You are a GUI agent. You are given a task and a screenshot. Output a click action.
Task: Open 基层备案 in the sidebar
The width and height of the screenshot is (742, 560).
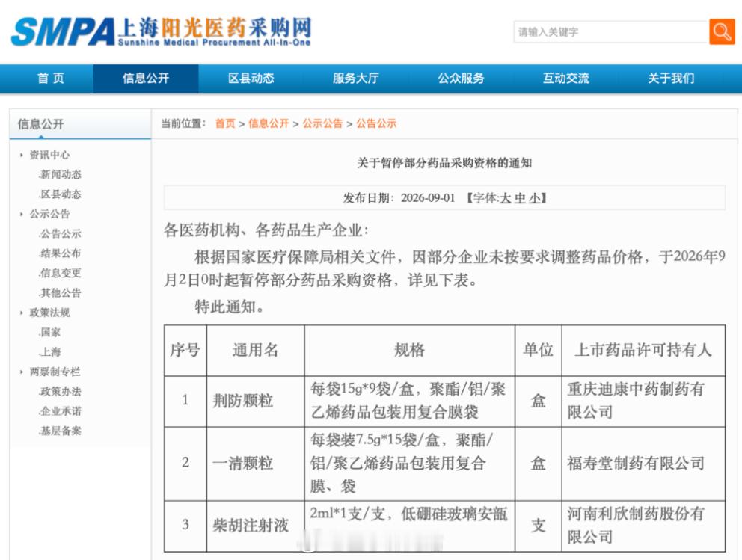coord(60,431)
